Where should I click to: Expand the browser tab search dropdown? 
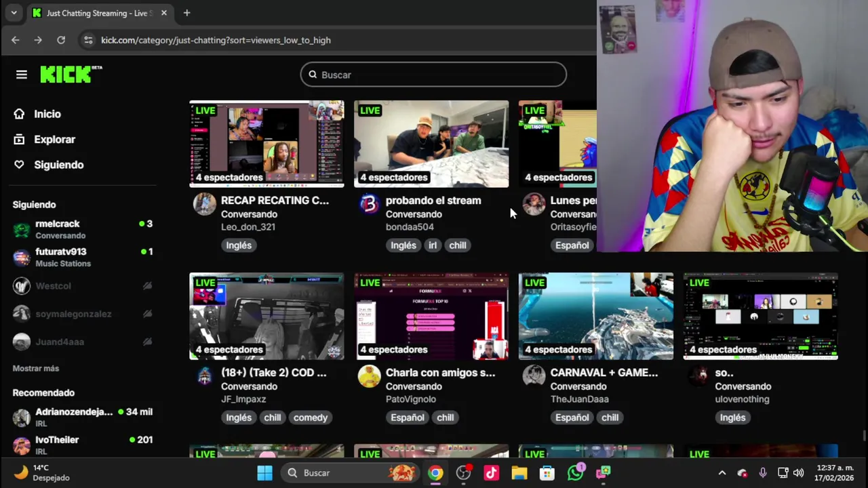click(x=14, y=13)
